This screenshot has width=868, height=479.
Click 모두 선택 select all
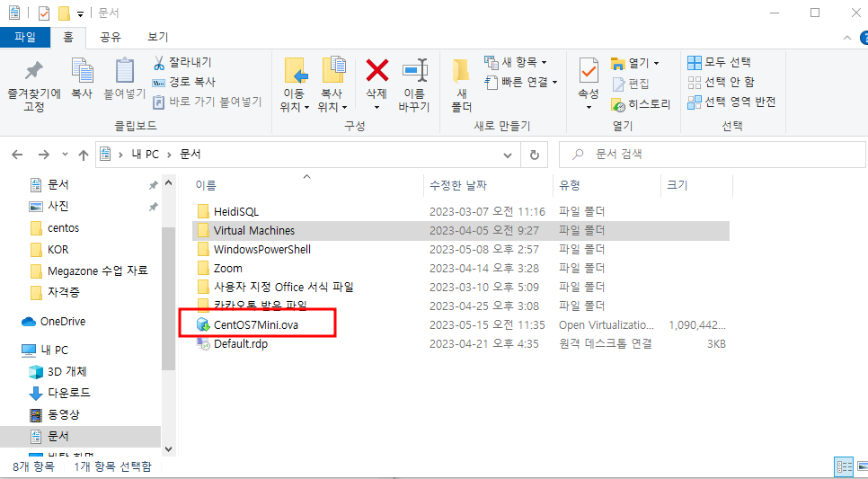(x=719, y=62)
